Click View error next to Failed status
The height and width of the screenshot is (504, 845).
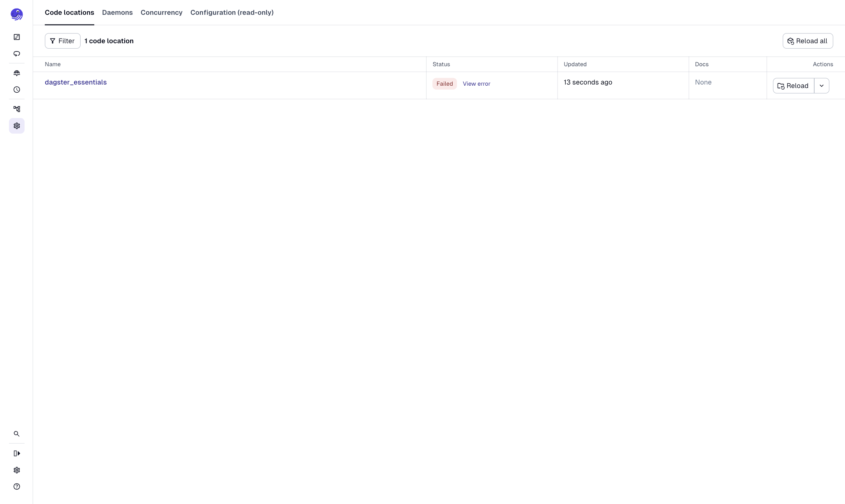tap(476, 83)
